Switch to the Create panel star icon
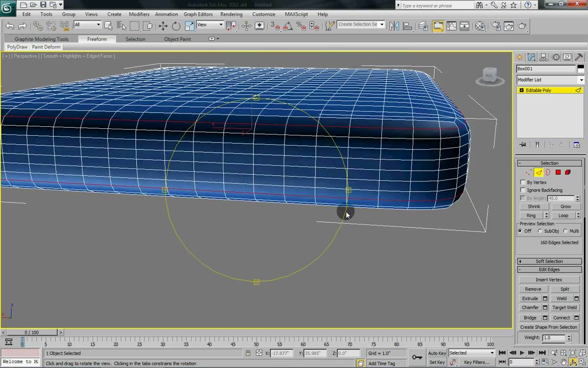The image size is (588, 368). [520, 57]
